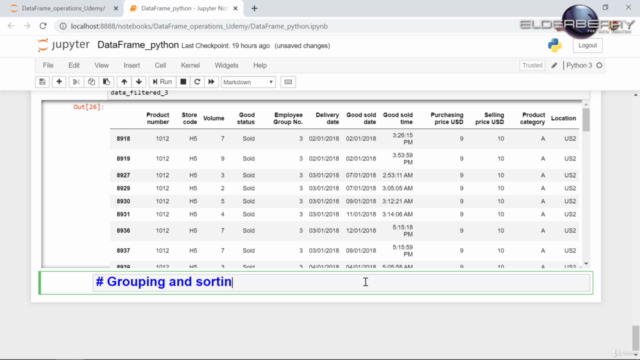
Task: Run the current cell
Action: tap(162, 82)
